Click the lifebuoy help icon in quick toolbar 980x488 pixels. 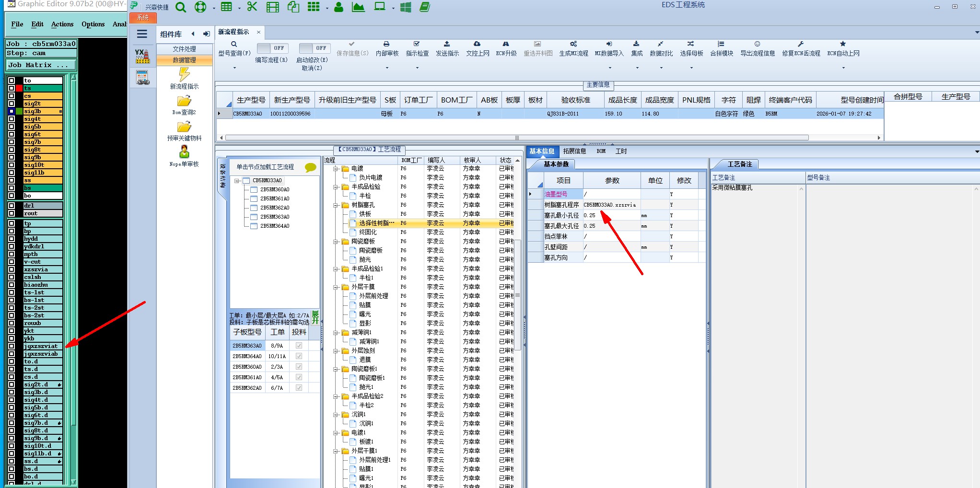[x=200, y=7]
